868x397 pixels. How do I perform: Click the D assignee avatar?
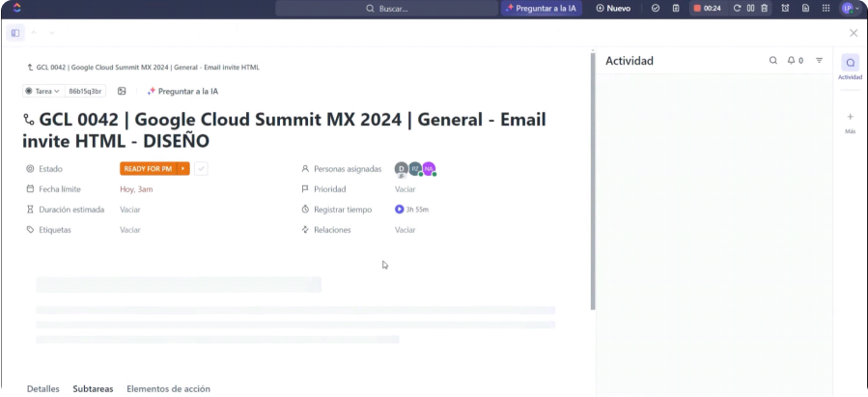tap(402, 169)
